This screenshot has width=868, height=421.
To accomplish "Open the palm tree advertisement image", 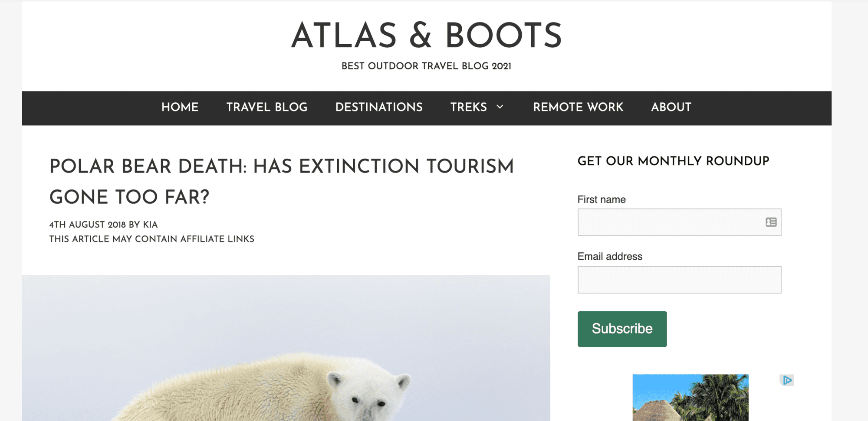I will 690,397.
